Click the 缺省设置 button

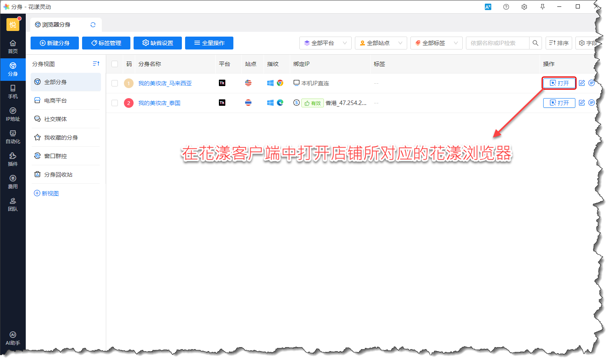(x=158, y=43)
